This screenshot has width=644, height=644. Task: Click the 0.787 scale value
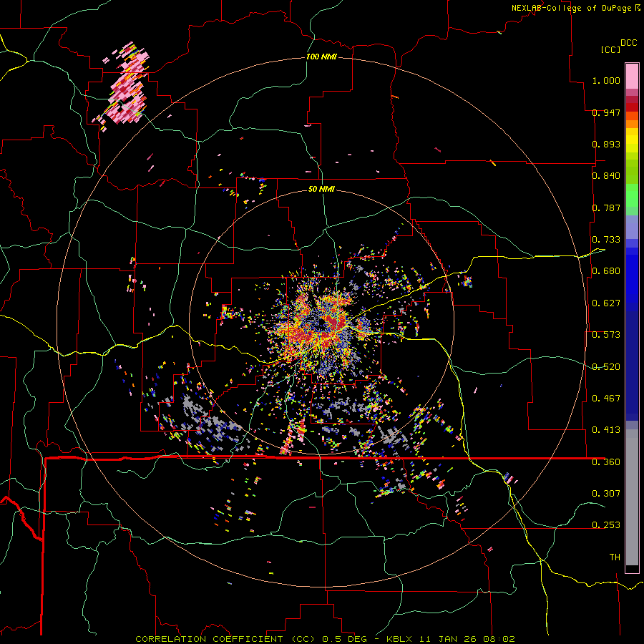pos(606,208)
